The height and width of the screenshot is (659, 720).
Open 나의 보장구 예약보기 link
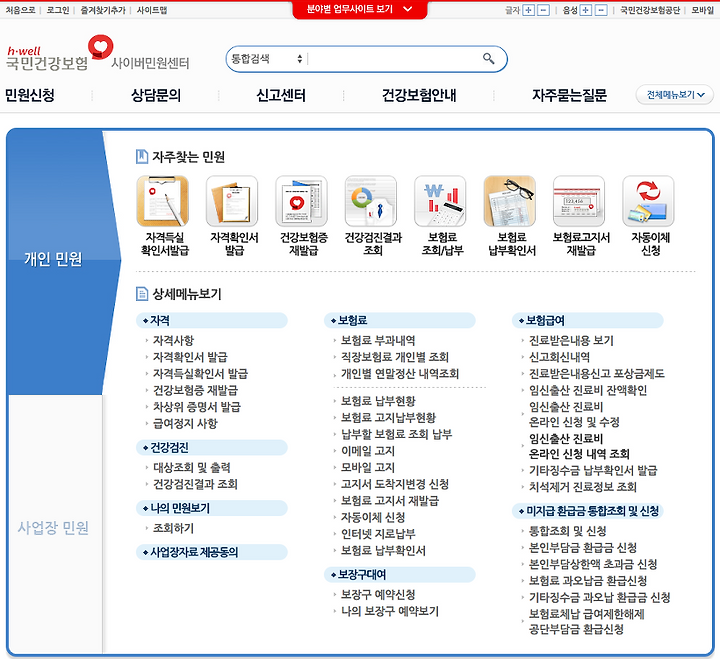point(390,611)
